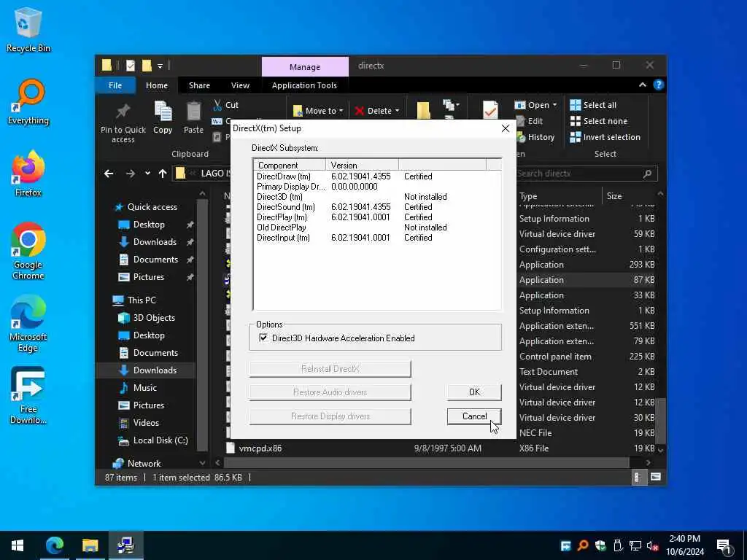Click Select all in ribbon
The width and height of the screenshot is (747, 560).
(593, 105)
